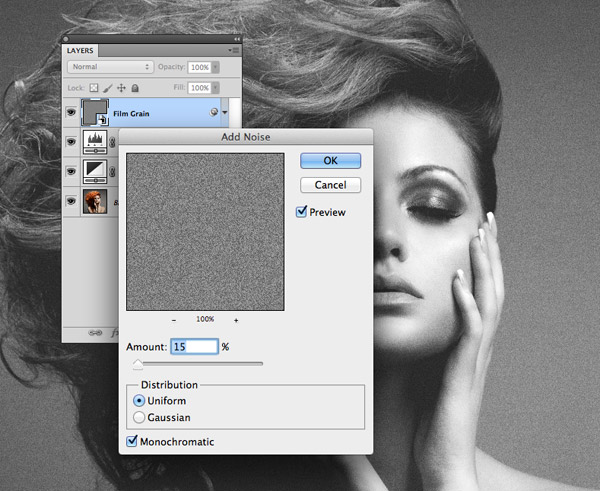Disable the Monochromatic checkbox
Viewport: 600px width, 491px height.
coord(132,441)
